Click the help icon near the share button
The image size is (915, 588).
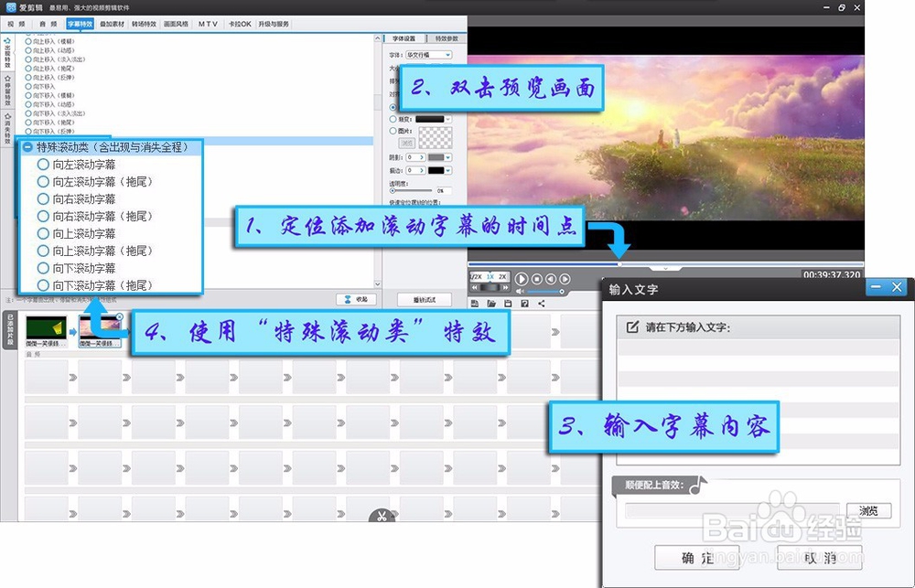[x=524, y=303]
